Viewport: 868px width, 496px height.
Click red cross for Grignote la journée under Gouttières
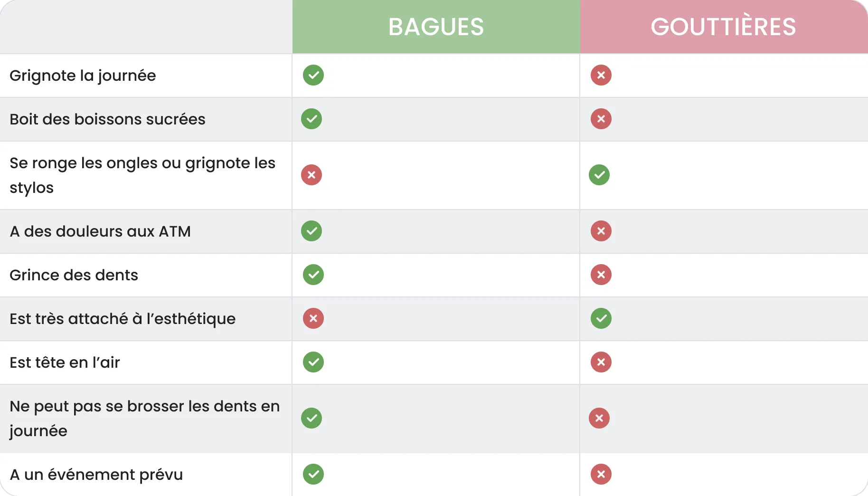click(x=601, y=75)
